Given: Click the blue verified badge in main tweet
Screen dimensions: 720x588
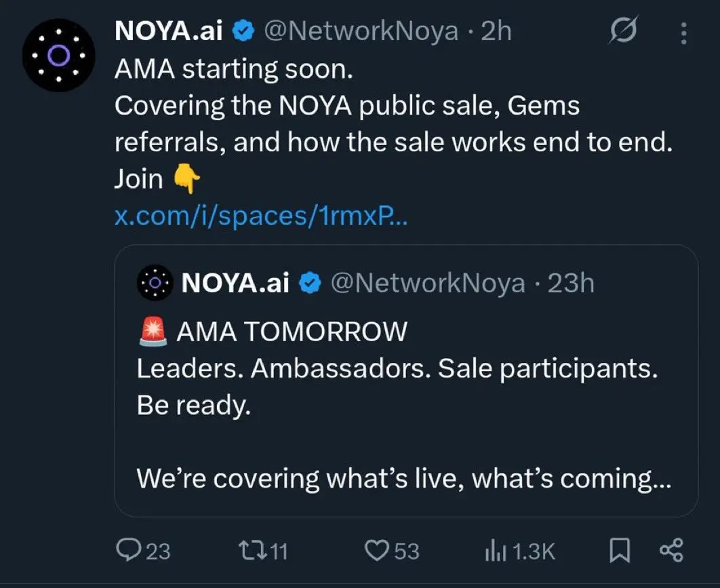Looking at the screenshot, I should coord(243,32).
